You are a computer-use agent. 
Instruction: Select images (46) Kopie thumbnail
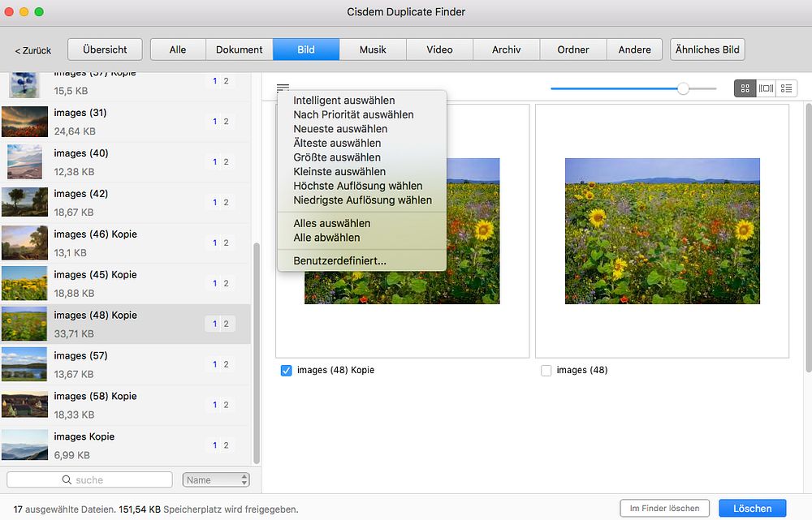[24, 243]
